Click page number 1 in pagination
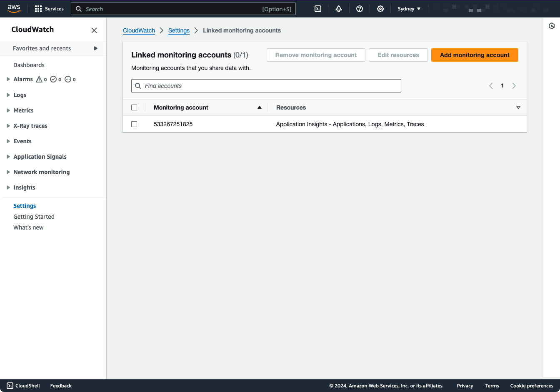The height and width of the screenshot is (392, 560). (x=502, y=86)
